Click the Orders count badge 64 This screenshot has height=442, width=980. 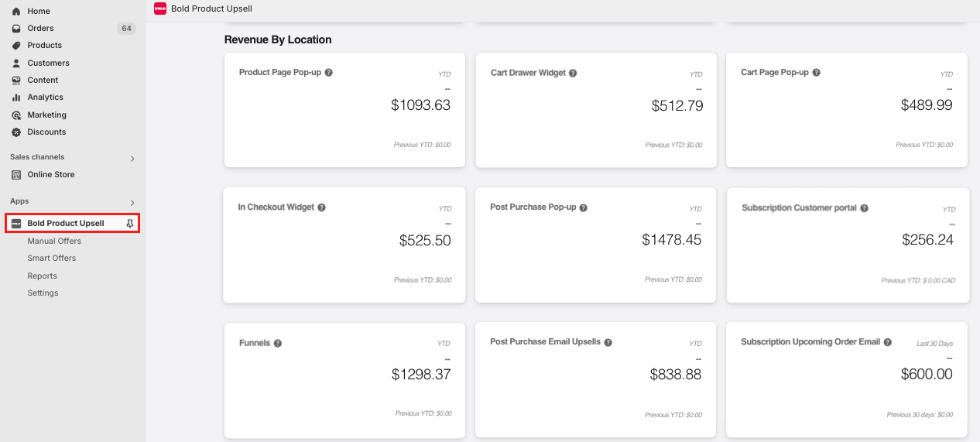[126, 29]
